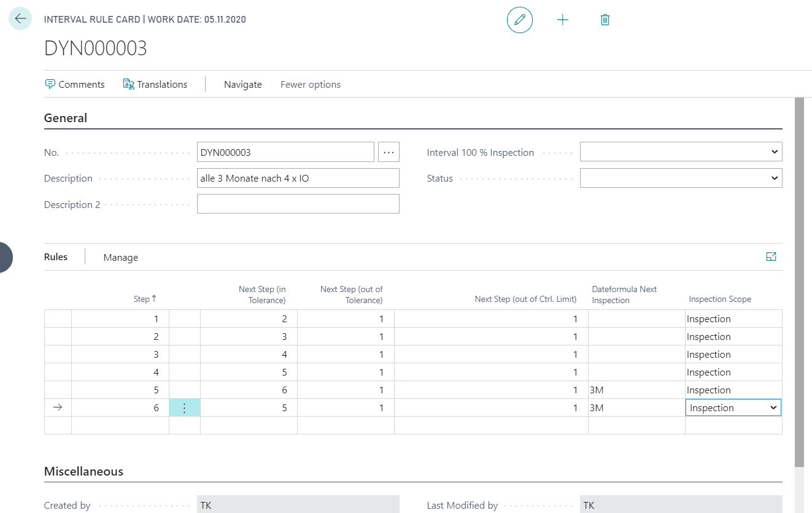Go back using the arrow button

coord(20,19)
